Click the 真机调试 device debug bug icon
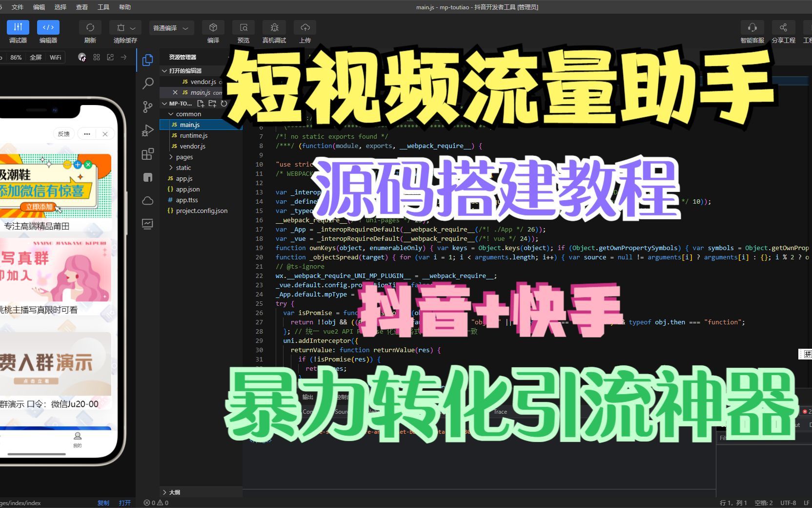The width and height of the screenshot is (812, 508). (x=274, y=27)
